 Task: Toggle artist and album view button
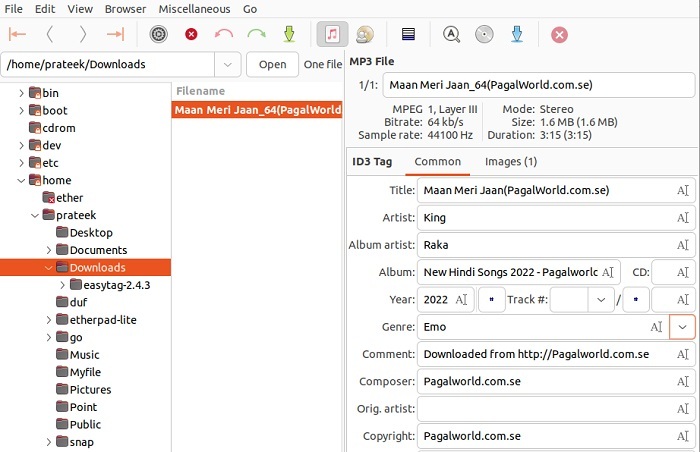[365, 34]
